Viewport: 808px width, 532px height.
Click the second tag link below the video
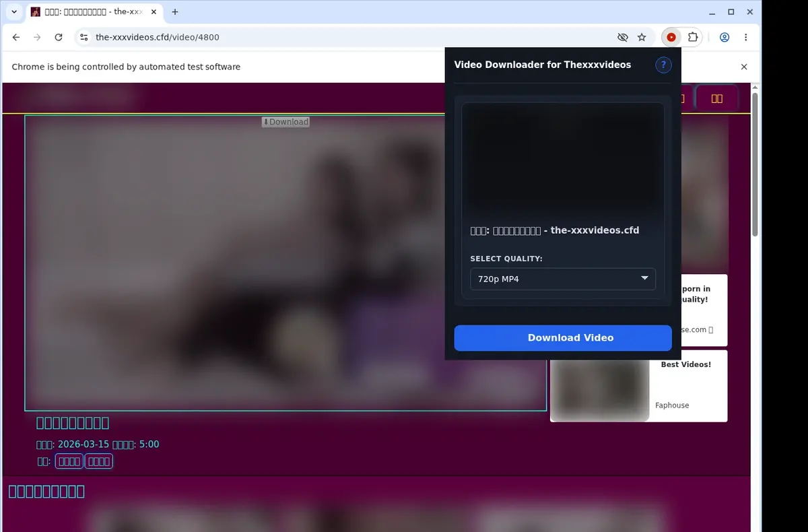click(x=99, y=461)
